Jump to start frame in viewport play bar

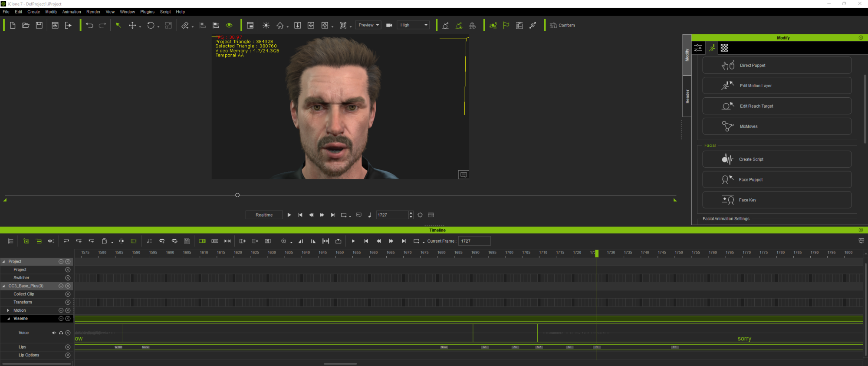(300, 215)
